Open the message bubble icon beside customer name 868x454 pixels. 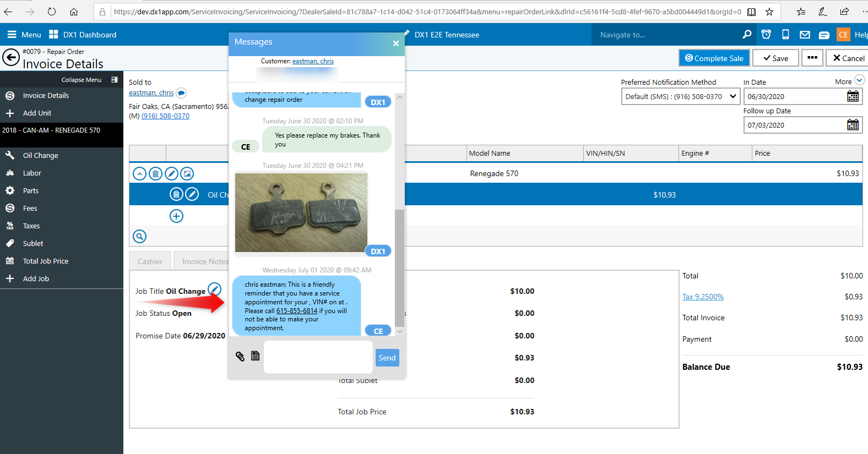pos(181,93)
